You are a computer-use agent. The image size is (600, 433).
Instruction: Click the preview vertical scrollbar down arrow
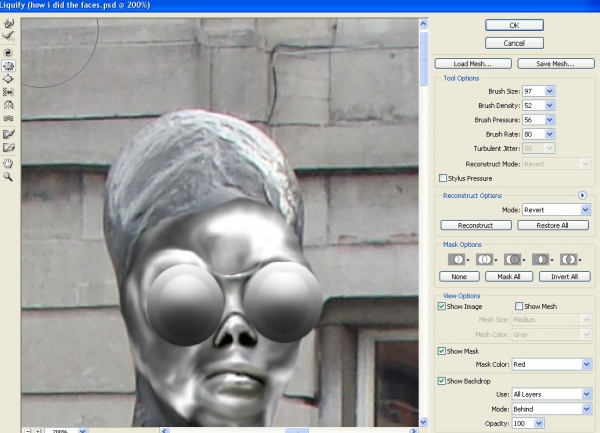[x=423, y=422]
